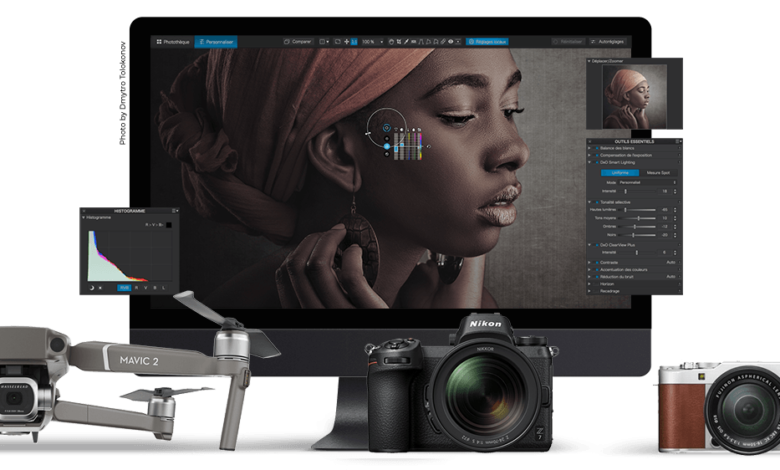
Task: Collapse the DxO Smart Lighting section
Action: coord(589,162)
